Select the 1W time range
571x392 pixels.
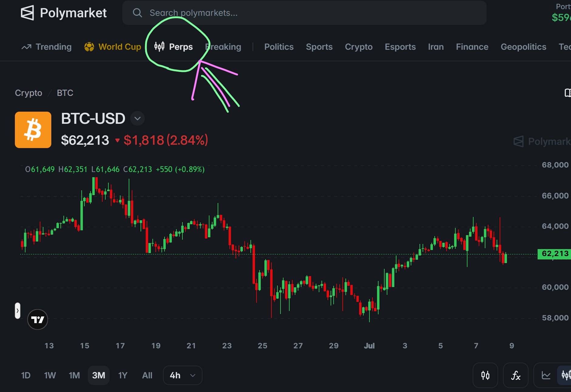(x=50, y=375)
